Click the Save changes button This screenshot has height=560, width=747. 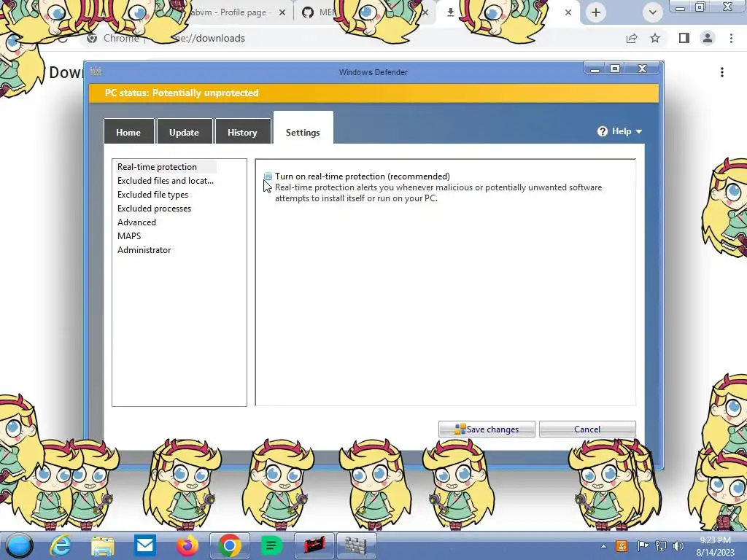(x=487, y=429)
